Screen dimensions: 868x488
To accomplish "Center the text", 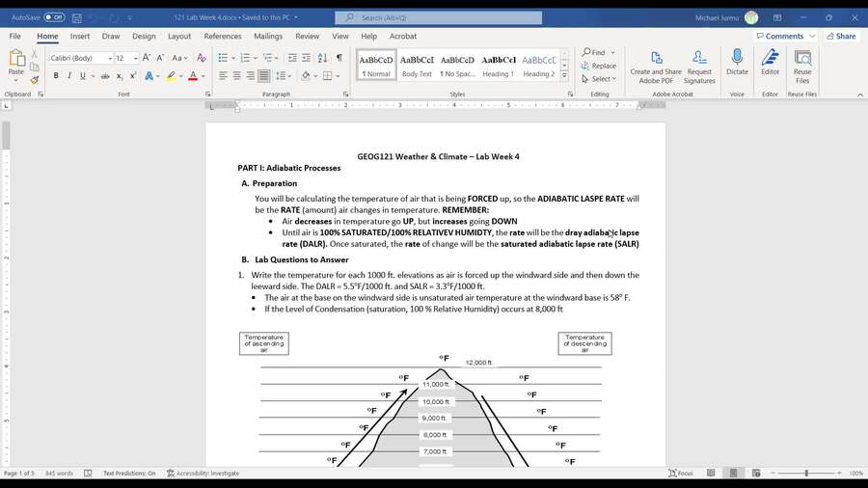I will (236, 76).
